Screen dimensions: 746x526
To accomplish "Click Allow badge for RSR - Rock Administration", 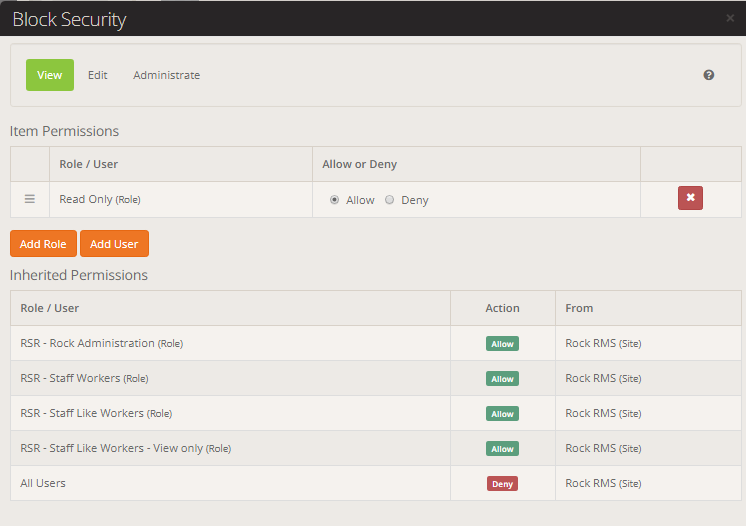I will click(x=502, y=344).
